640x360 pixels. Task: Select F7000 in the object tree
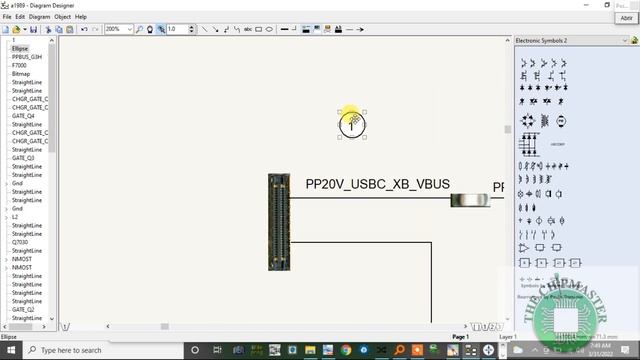19,65
